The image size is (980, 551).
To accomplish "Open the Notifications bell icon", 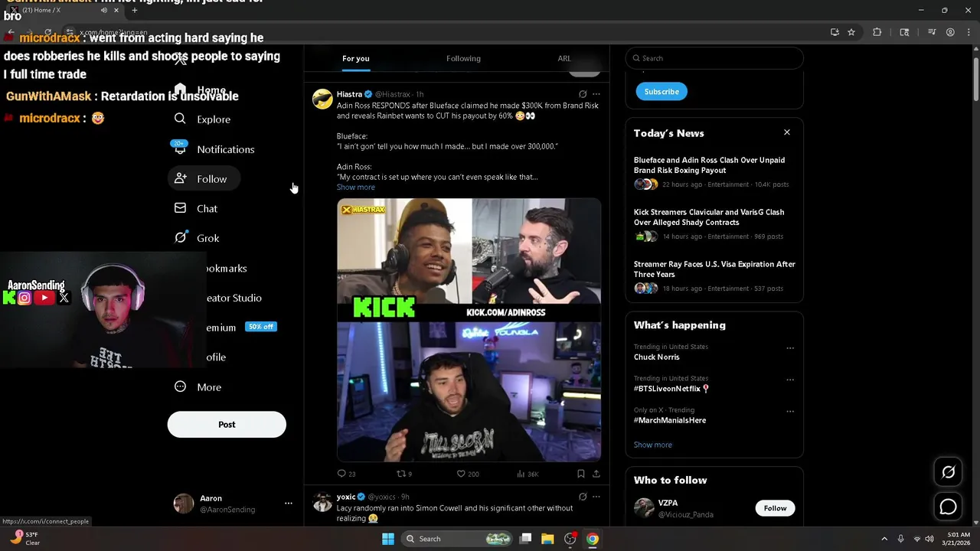I will pos(180,148).
